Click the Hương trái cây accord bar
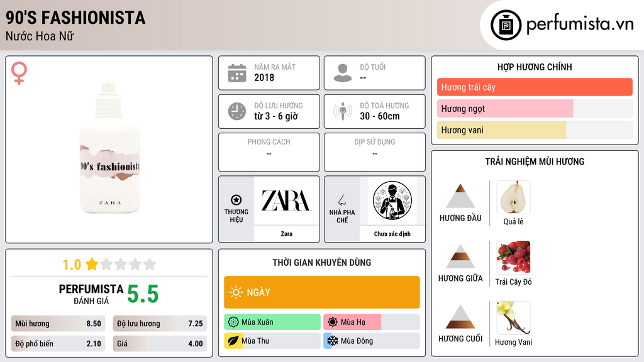The image size is (644, 362). tap(535, 87)
